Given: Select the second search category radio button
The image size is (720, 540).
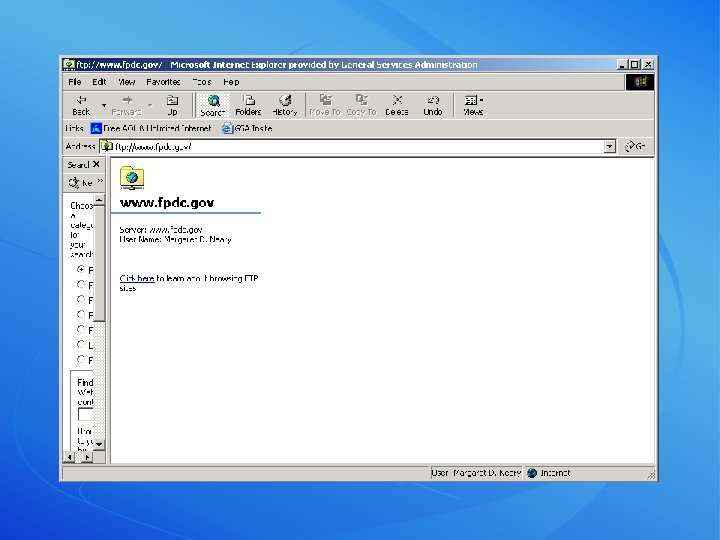Looking at the screenshot, I should (x=82, y=284).
